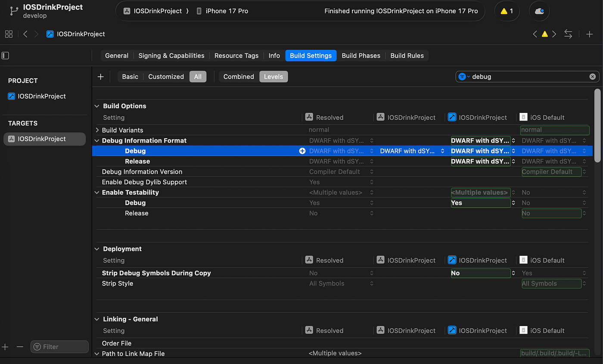Image resolution: width=603 pixels, height=364 pixels.
Task: Open the Xcode Cloud status icon
Action: [538, 11]
